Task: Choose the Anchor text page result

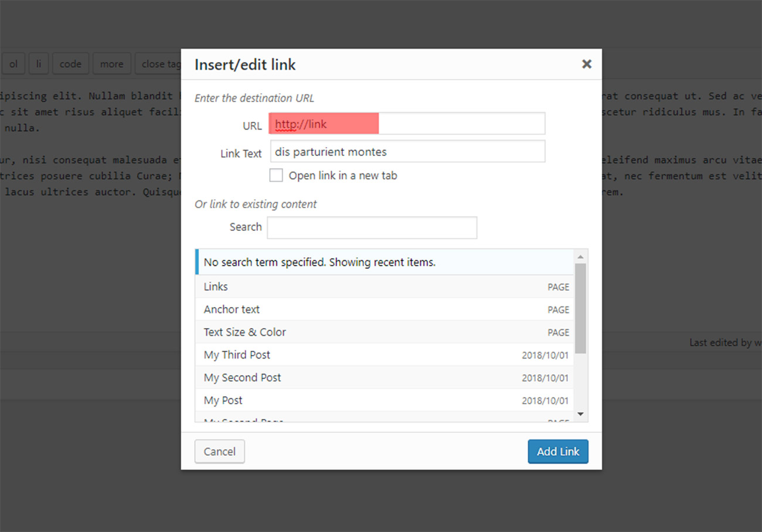Action: [x=384, y=309]
